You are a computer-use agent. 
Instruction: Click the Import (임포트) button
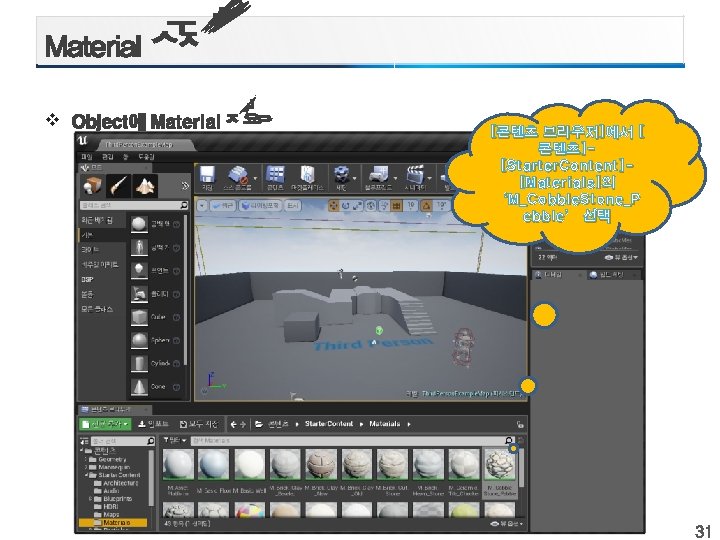tap(154, 424)
